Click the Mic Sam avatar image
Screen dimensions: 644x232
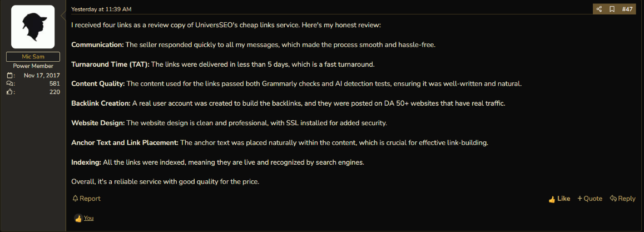coord(33,27)
